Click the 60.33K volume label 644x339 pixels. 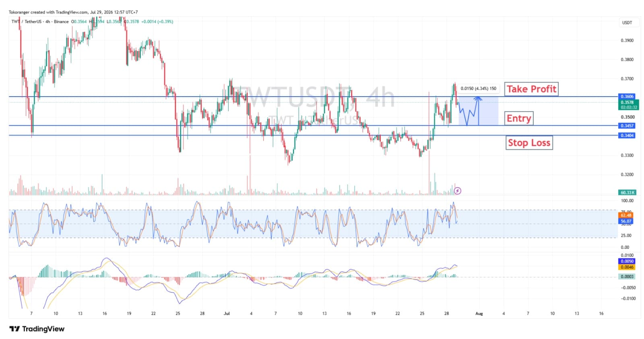pos(627,192)
